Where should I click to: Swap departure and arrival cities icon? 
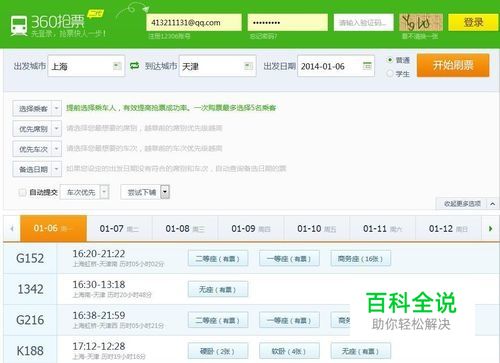134,66
